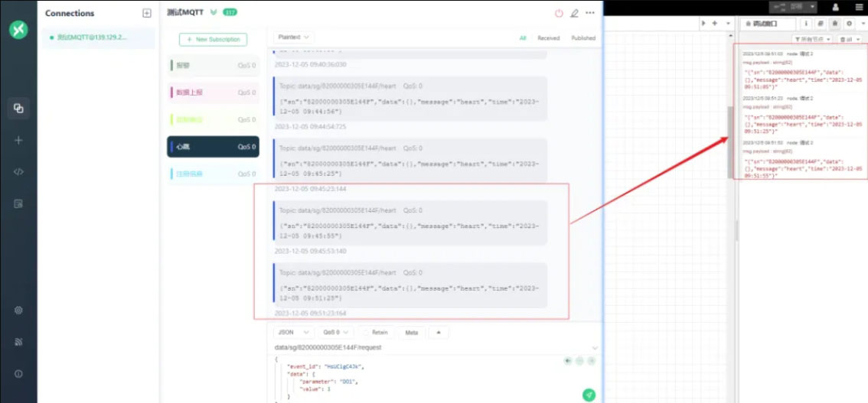Click the add connection icon beside Connections
868x403 pixels.
point(147,13)
